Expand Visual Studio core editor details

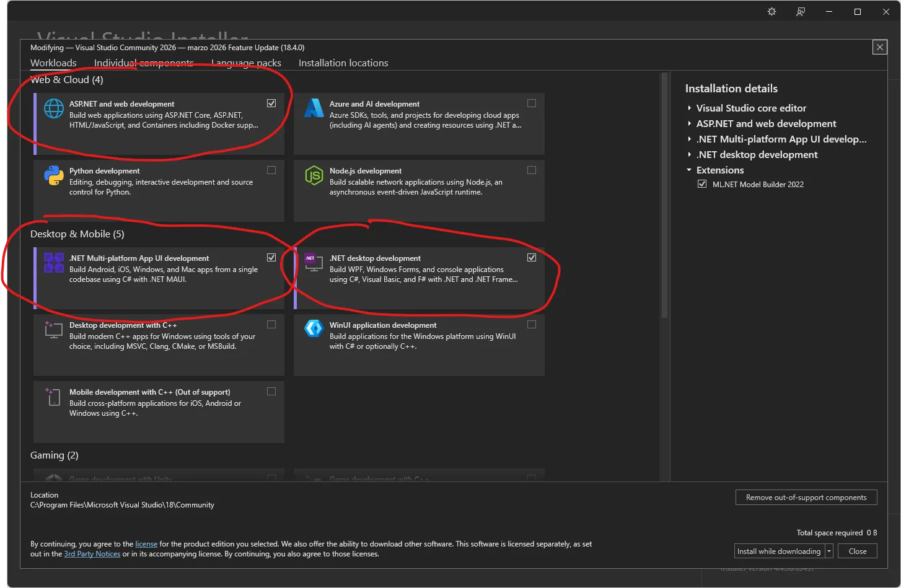point(689,108)
